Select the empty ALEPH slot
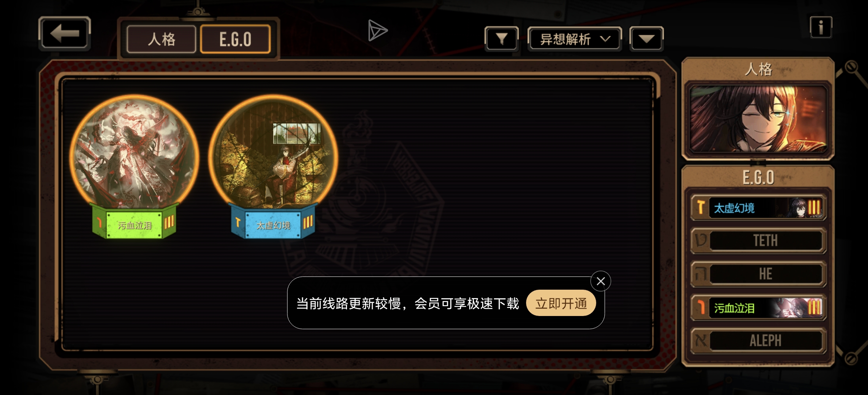868x395 pixels. [x=758, y=341]
